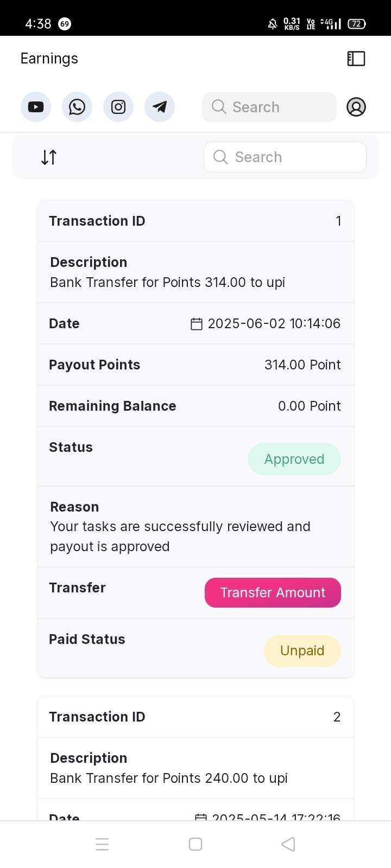
Task: Open the Instagram icon link
Action: click(x=118, y=107)
